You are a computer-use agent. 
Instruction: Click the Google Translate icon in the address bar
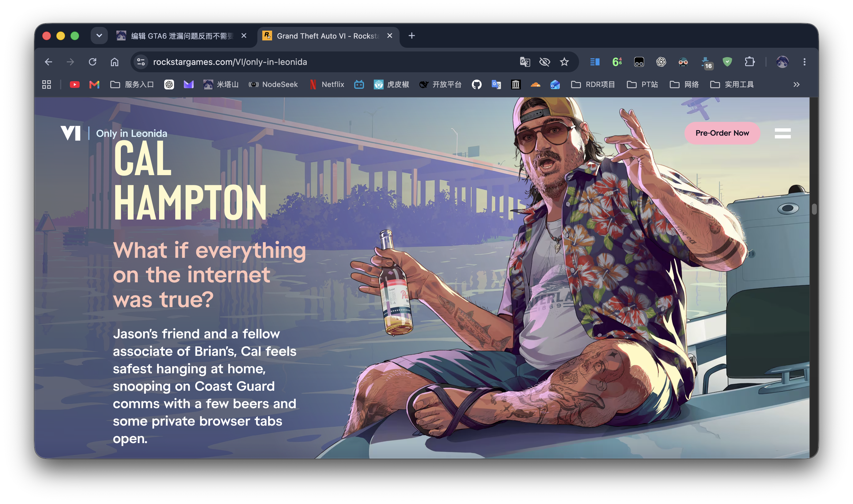click(525, 62)
